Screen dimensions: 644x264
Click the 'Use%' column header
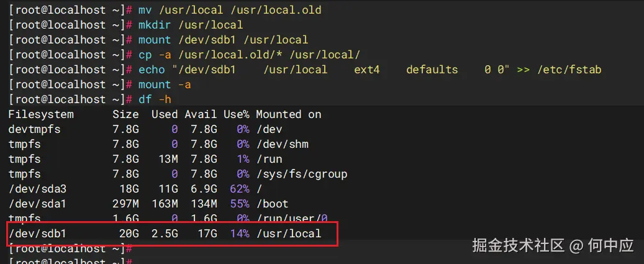tap(236, 114)
